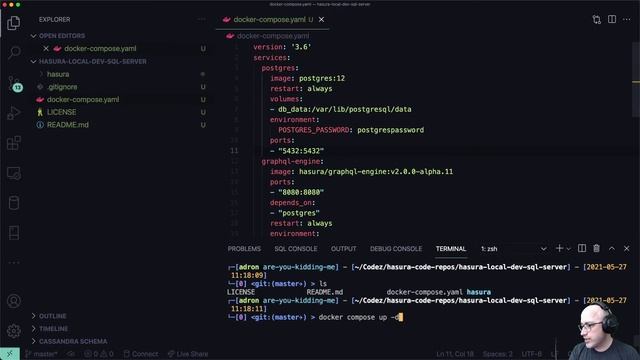Open the Explorer view in activity bar

pyautogui.click(x=13, y=23)
